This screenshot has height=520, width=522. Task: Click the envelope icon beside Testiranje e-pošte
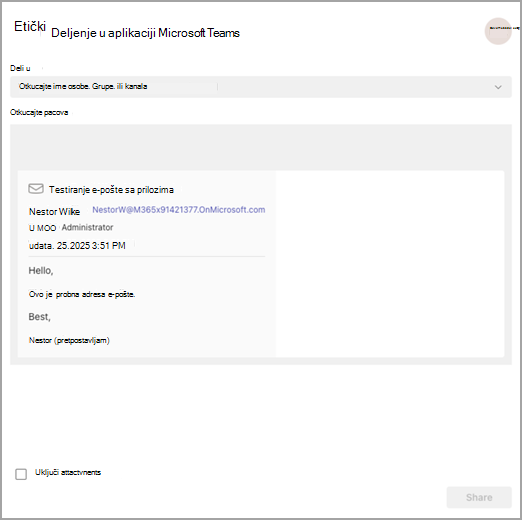click(36, 189)
